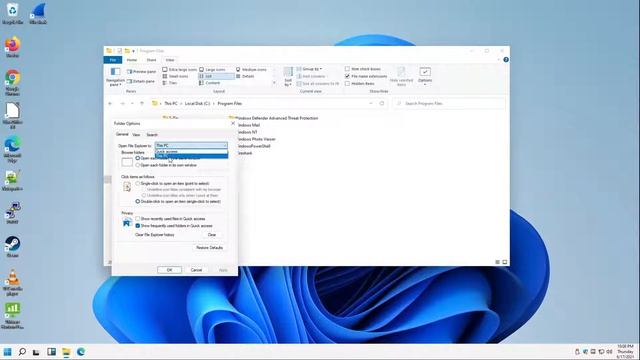Open the Wireshark desktop shortcut

pos(38,13)
